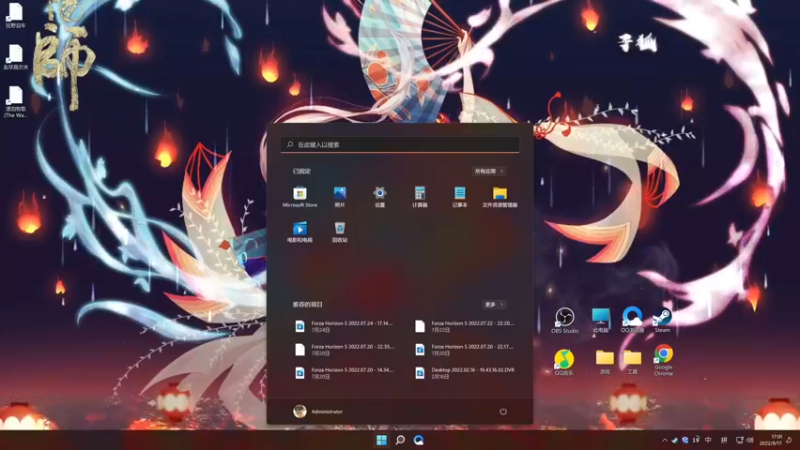Open Recycle Bin (回收站) in Start menu
Screen dimensions: 800x450
pos(340,232)
